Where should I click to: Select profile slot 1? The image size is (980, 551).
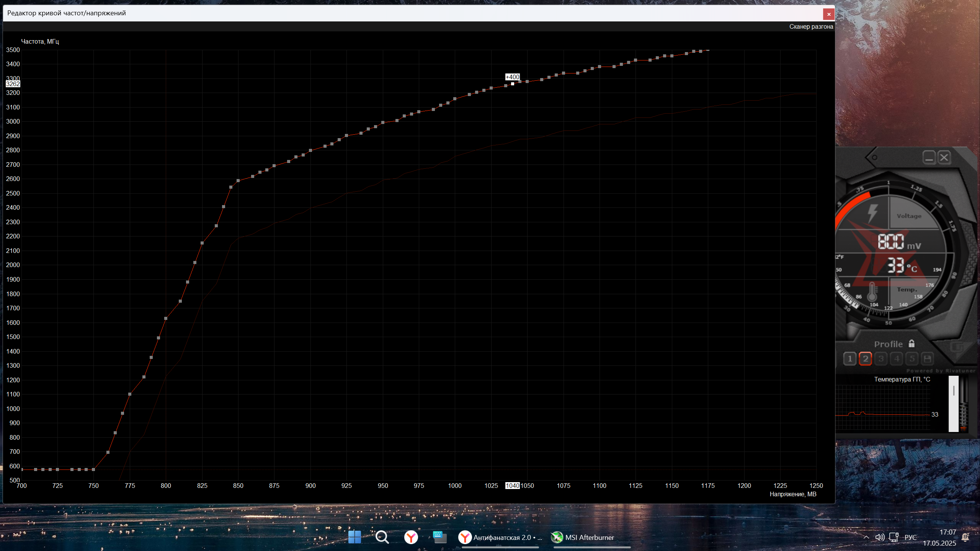click(x=849, y=359)
